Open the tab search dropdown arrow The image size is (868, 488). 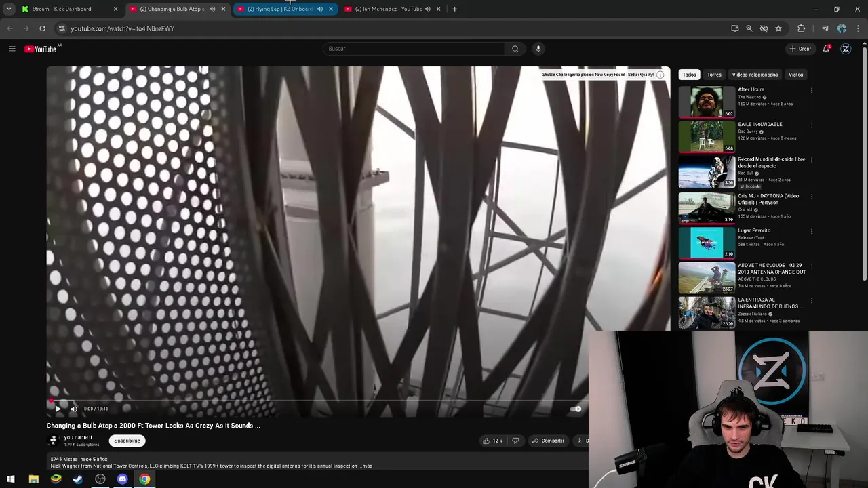(x=9, y=9)
